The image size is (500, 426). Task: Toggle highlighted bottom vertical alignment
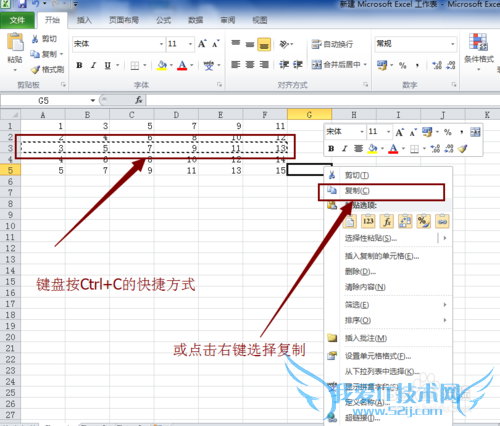264,44
